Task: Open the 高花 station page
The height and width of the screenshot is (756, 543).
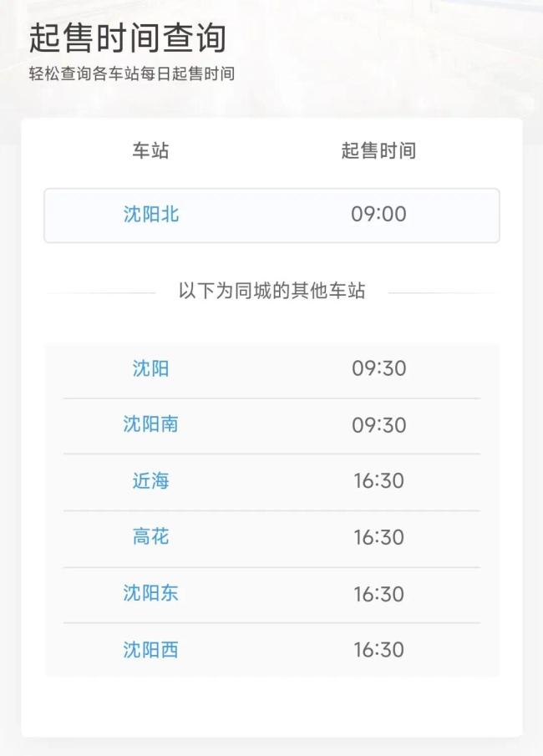Action: (x=149, y=537)
